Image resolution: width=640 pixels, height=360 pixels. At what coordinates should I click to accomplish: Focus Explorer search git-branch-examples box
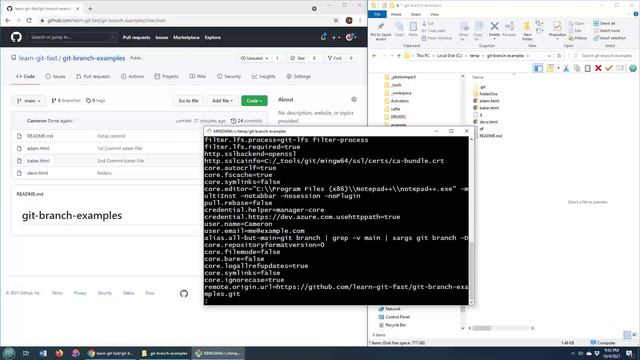(602, 56)
